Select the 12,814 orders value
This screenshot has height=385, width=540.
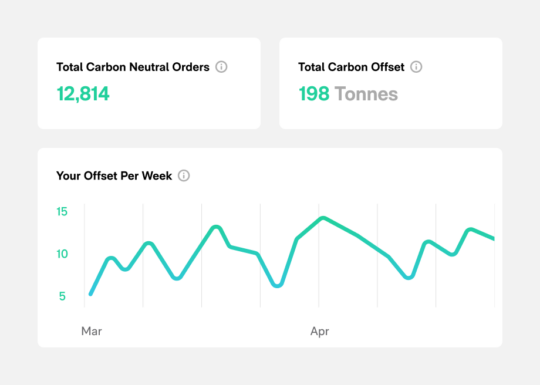[x=83, y=94]
